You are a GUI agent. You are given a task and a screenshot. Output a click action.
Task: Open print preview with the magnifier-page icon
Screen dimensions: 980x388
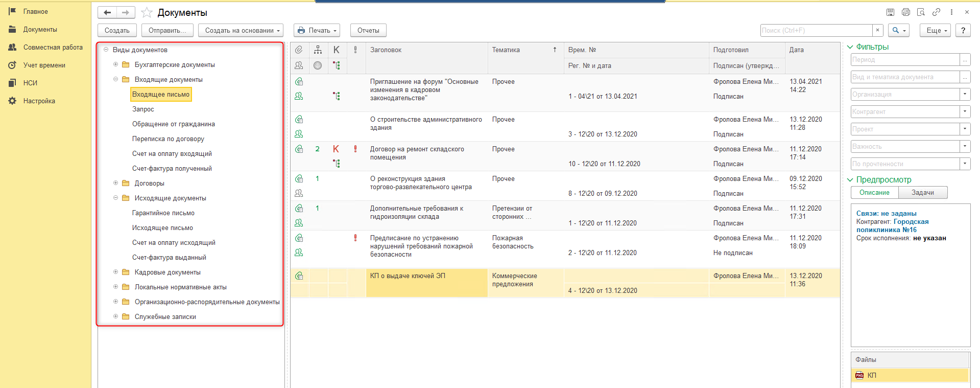[x=921, y=12]
